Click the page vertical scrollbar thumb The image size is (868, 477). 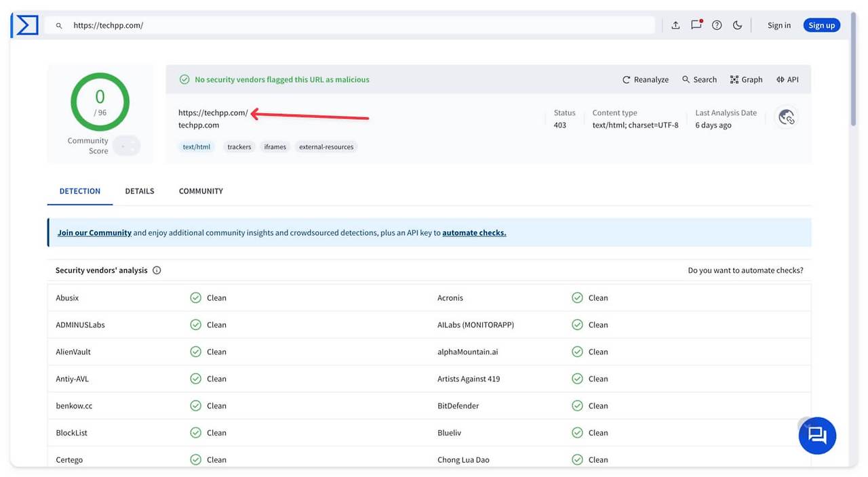tap(853, 70)
